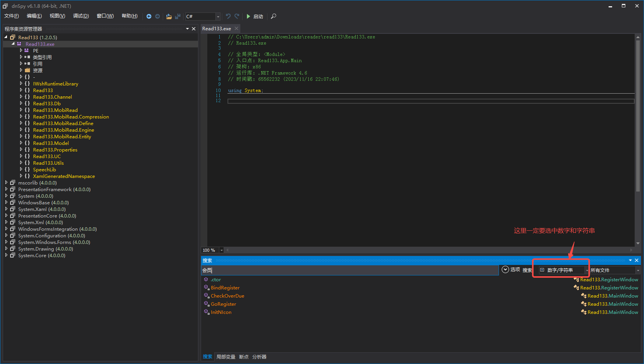Click the System.Core assembly icon

(13, 255)
